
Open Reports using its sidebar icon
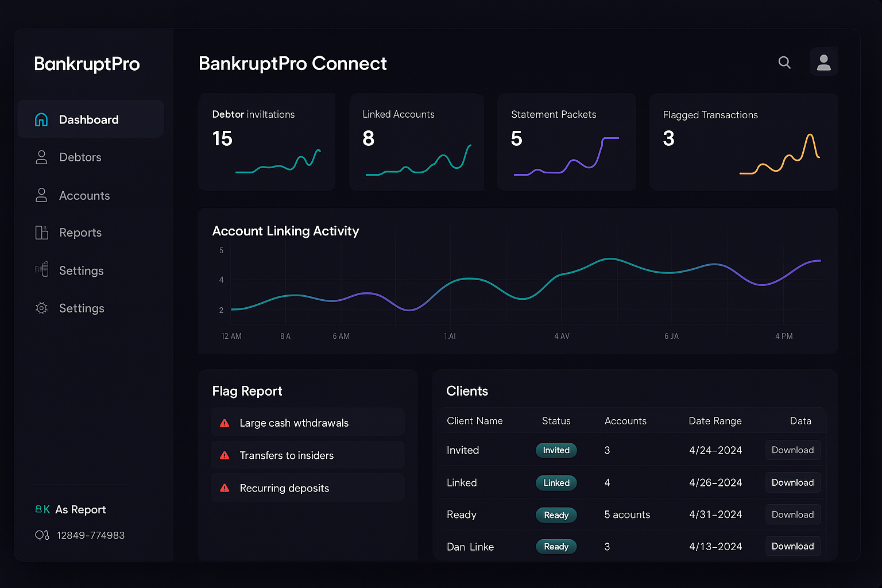(41, 233)
